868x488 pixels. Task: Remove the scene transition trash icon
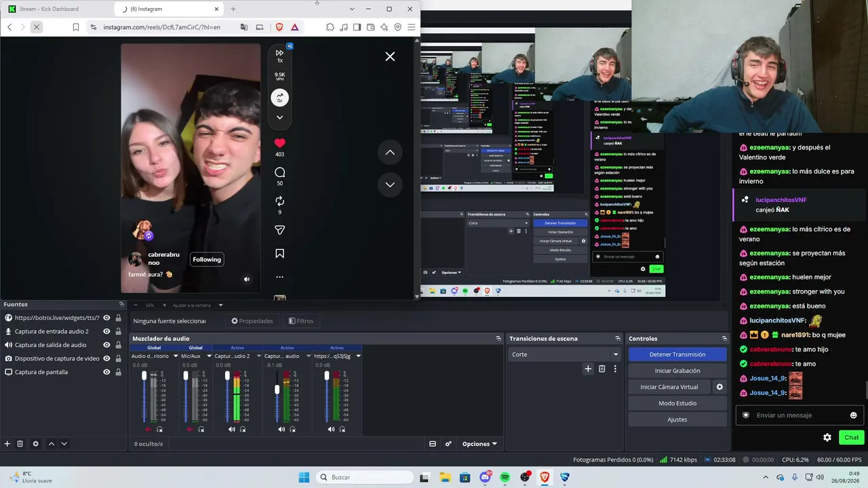click(601, 369)
